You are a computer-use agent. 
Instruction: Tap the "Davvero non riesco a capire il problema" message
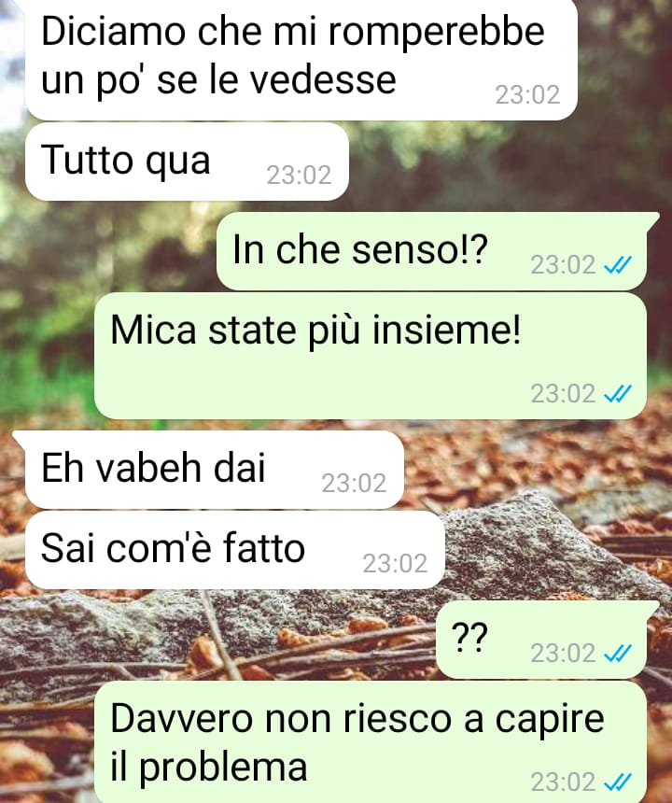click(371, 742)
